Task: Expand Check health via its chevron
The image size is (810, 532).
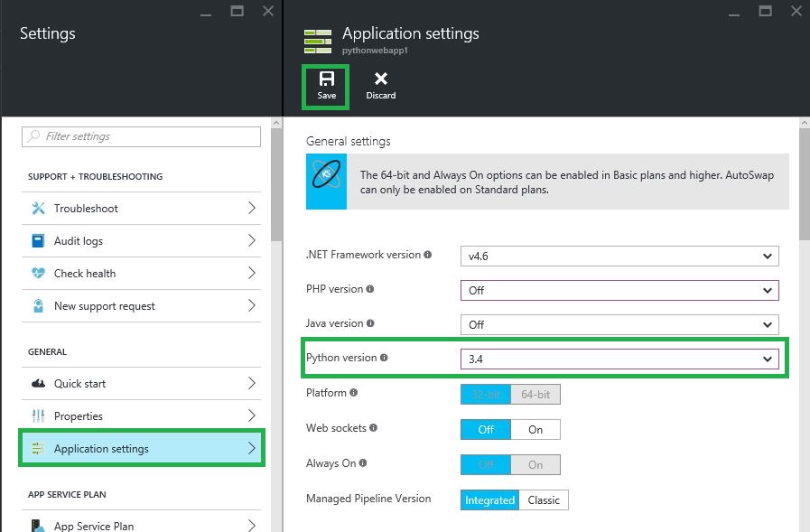Action: coord(252,274)
